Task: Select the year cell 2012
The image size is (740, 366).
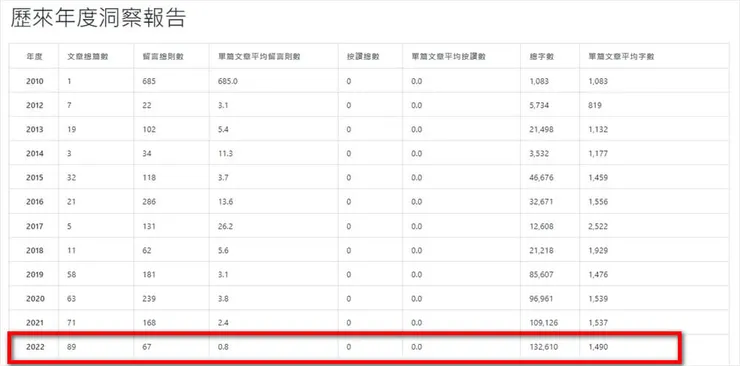Action: [x=34, y=105]
